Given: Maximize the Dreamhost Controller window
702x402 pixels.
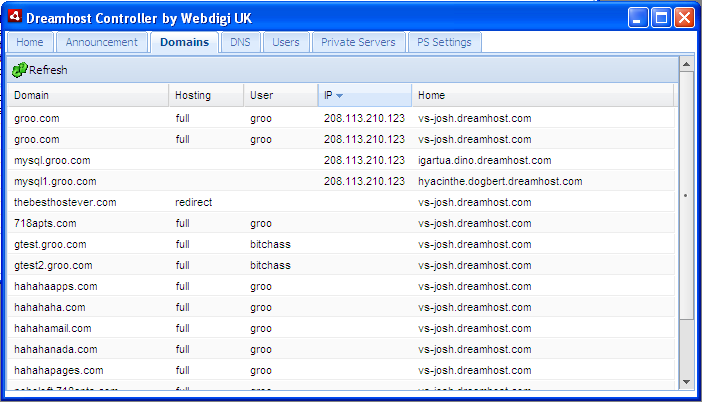Looking at the screenshot, I should pos(661,18).
